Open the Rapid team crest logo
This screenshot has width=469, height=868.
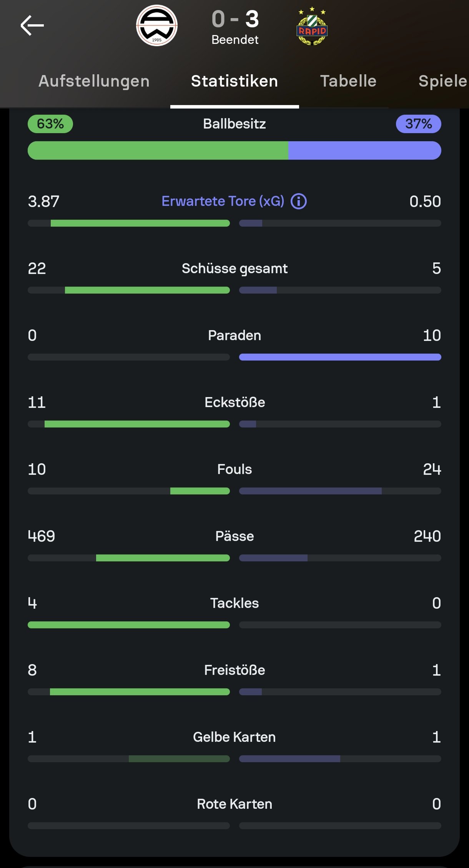(x=312, y=26)
